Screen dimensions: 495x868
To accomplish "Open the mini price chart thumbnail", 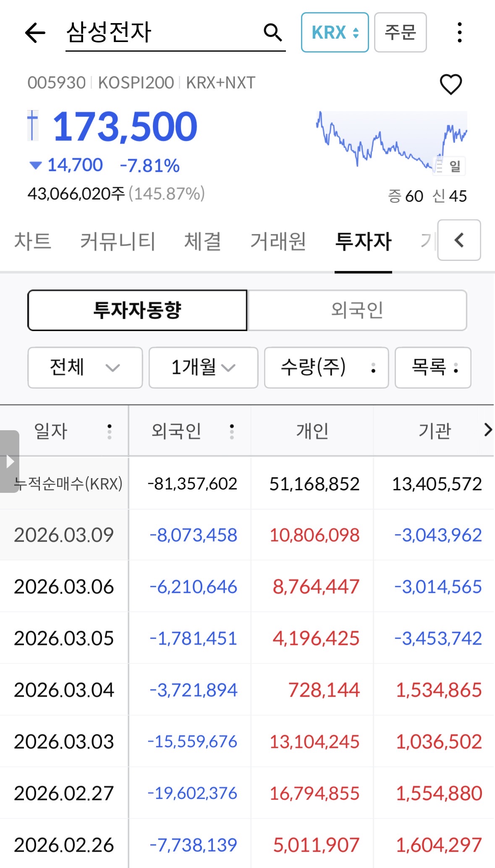I will tap(391, 141).
